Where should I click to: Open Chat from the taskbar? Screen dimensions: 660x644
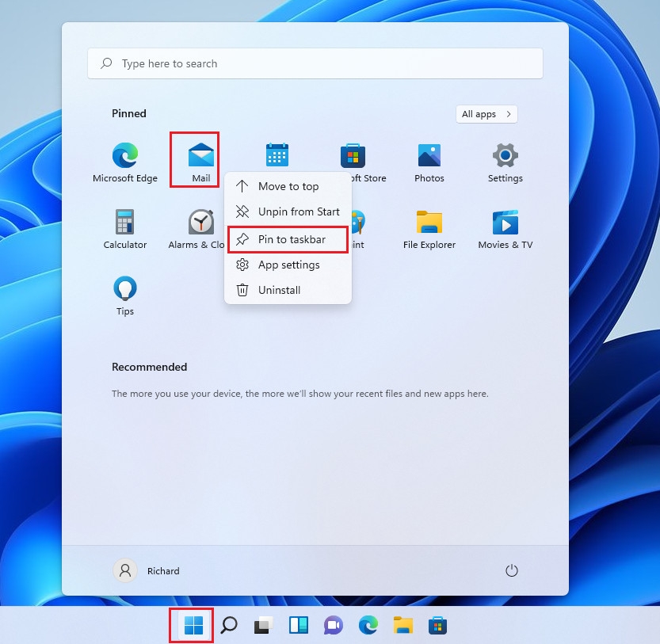pyautogui.click(x=333, y=625)
